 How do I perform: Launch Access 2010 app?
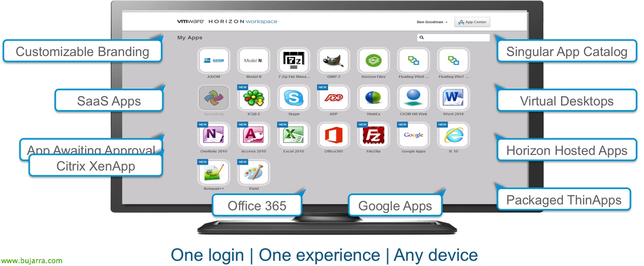254,135
